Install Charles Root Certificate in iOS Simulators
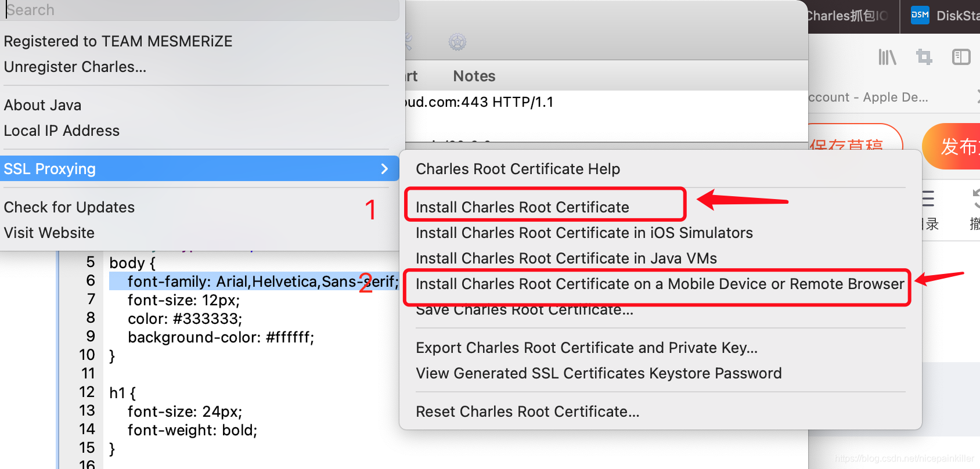Viewport: 980px width, 469px height. tap(584, 233)
